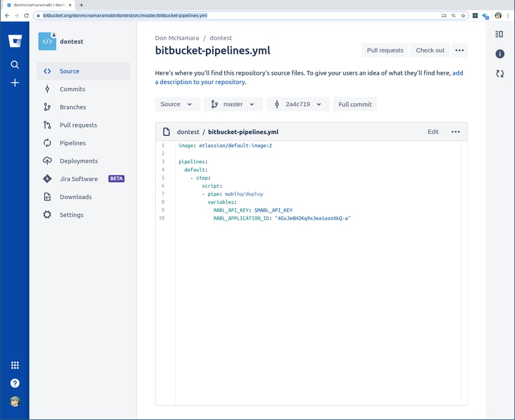Open the Source view dropdown
The width and height of the screenshot is (515, 420).
tap(177, 104)
